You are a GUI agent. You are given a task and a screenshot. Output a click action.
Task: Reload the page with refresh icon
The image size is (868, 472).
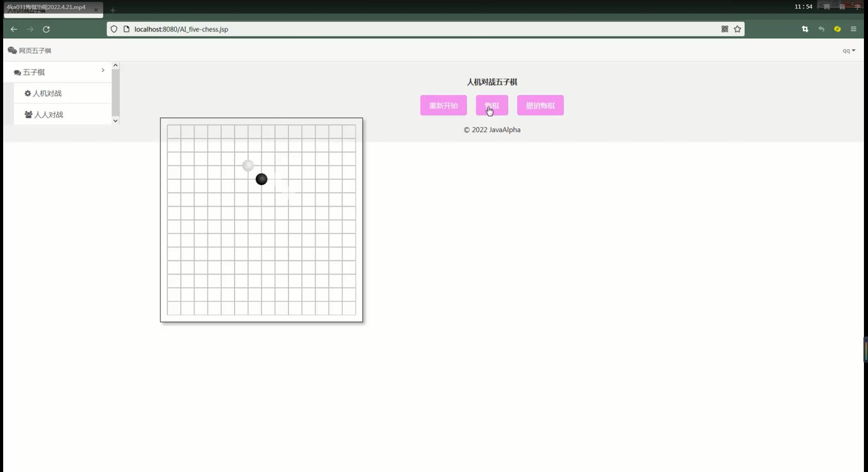[46, 29]
